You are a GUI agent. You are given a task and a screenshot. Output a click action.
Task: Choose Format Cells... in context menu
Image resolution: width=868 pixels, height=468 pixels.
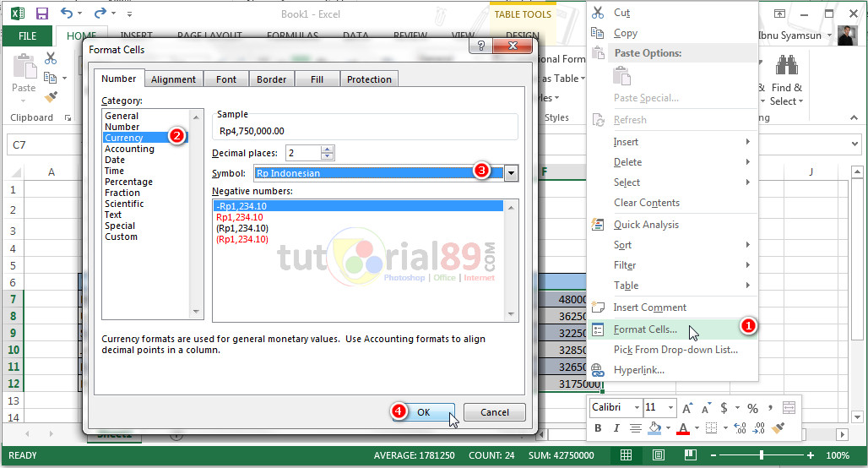(x=672, y=329)
